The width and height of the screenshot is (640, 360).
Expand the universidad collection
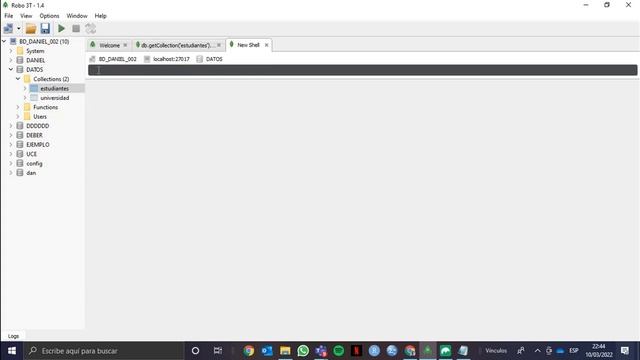pyautogui.click(x=25, y=98)
